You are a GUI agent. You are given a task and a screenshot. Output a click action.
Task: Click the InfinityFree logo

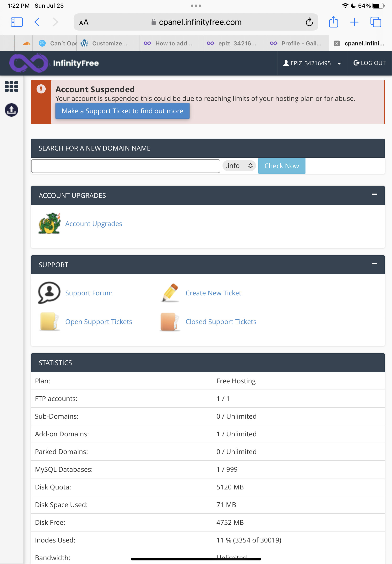pyautogui.click(x=54, y=63)
